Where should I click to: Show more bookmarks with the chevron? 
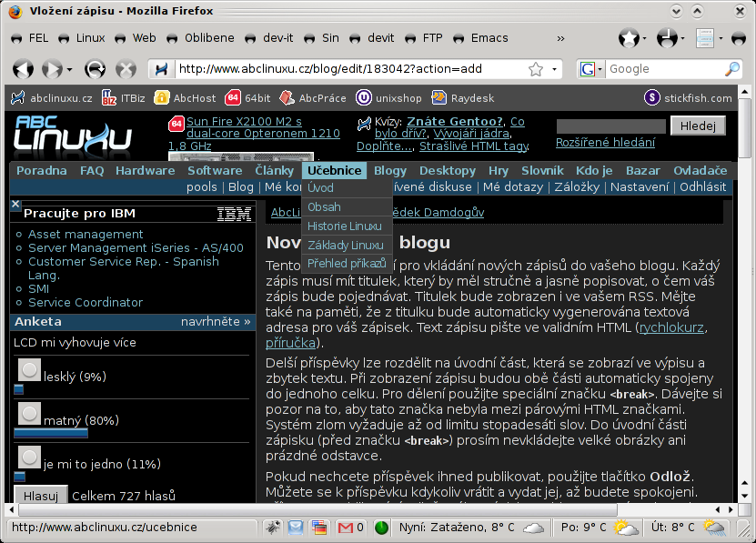tap(560, 38)
